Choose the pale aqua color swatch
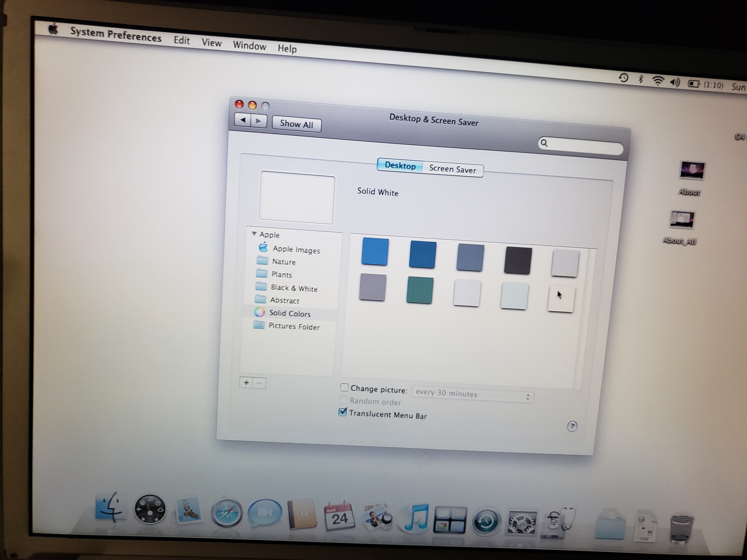Image resolution: width=747 pixels, height=560 pixels. (x=514, y=296)
